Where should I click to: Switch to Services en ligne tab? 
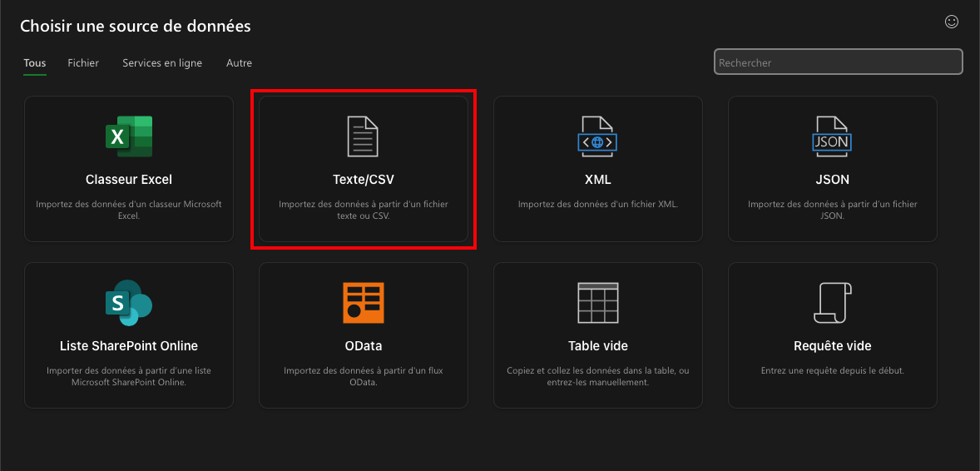[162, 63]
